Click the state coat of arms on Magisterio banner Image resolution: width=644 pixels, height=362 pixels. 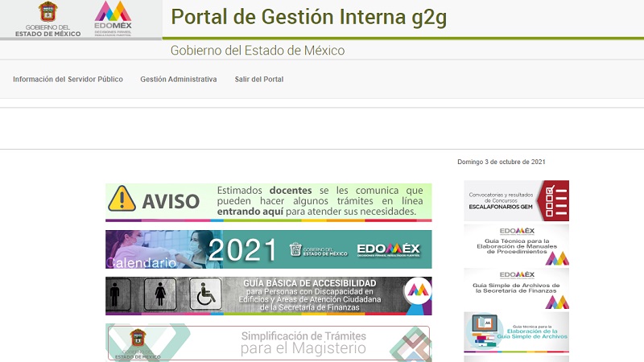[138, 337]
